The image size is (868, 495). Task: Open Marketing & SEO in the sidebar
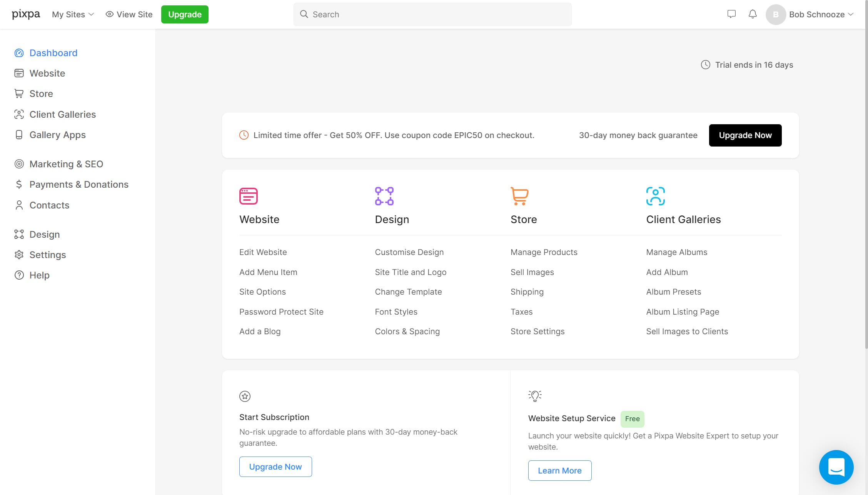pyautogui.click(x=67, y=164)
